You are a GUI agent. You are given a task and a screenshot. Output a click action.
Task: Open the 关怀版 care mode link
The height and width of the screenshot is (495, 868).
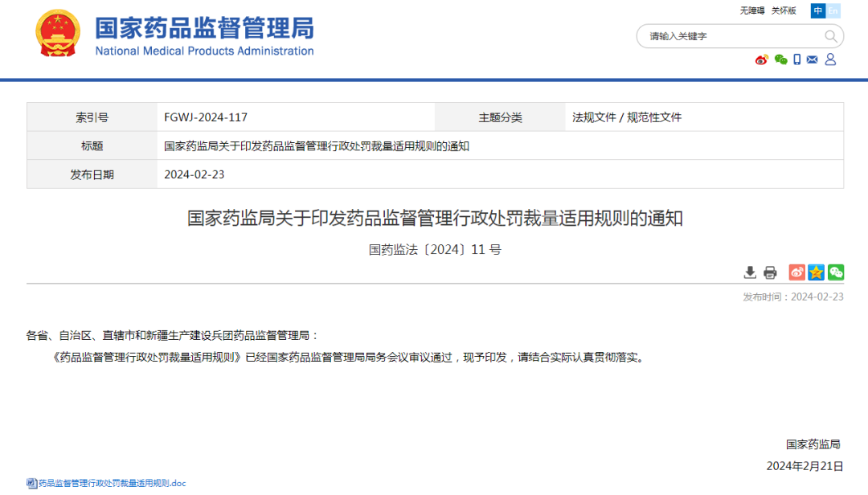pos(784,10)
